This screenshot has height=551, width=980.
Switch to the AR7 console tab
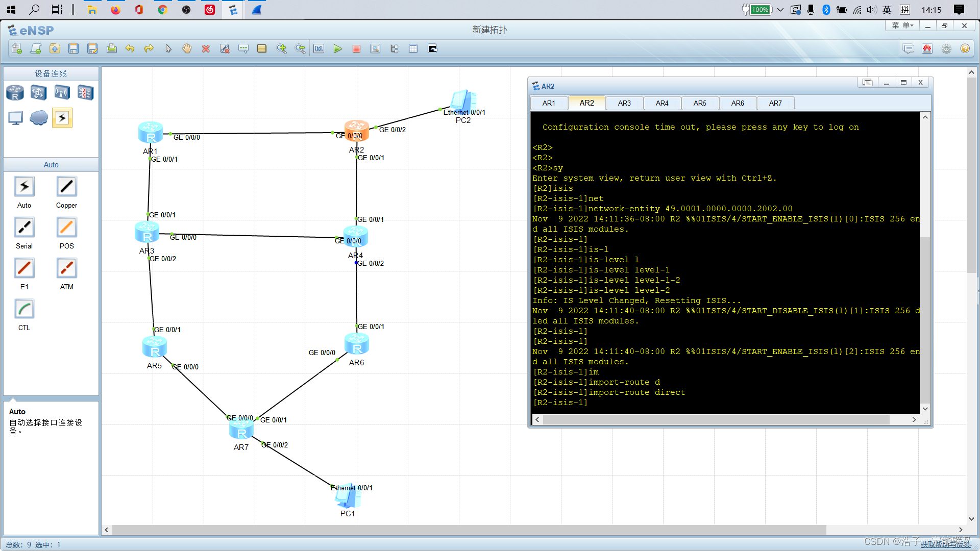775,103
